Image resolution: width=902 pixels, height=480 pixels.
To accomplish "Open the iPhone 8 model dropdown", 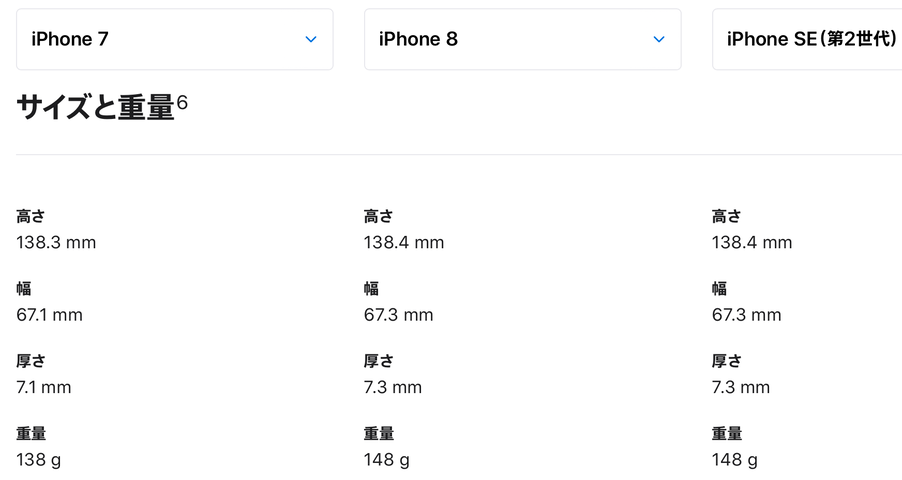I will pyautogui.click(x=523, y=39).
